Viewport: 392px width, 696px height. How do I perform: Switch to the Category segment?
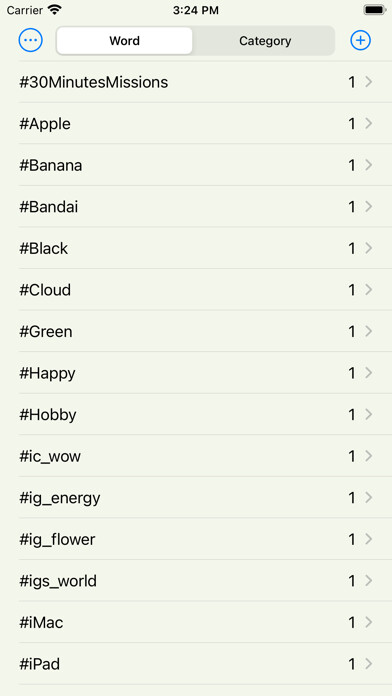click(265, 41)
